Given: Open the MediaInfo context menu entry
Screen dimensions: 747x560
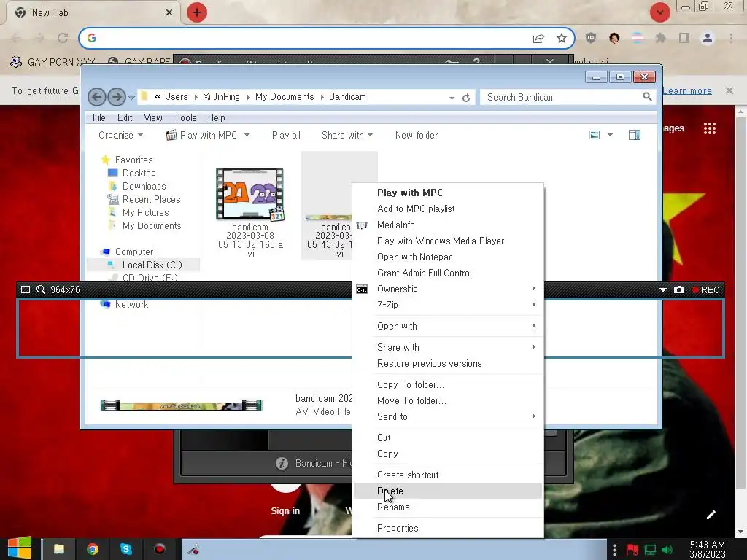Looking at the screenshot, I should [x=448, y=225].
